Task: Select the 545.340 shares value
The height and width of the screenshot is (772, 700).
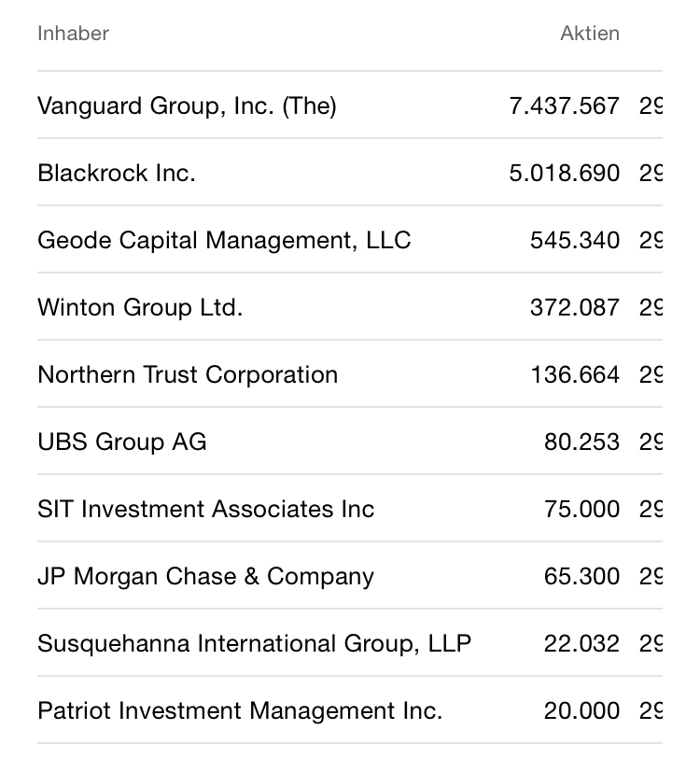Action: [x=574, y=240]
